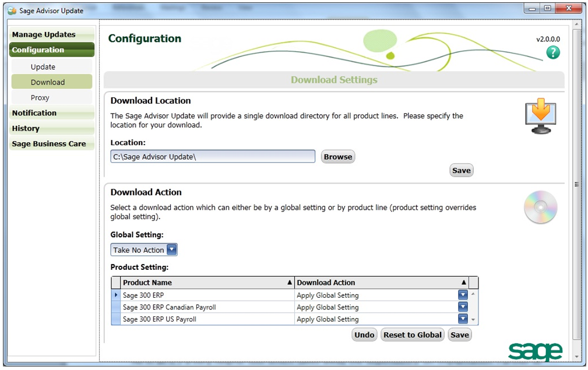588x370 pixels.
Task: Click the Browse button
Action: pyautogui.click(x=338, y=157)
